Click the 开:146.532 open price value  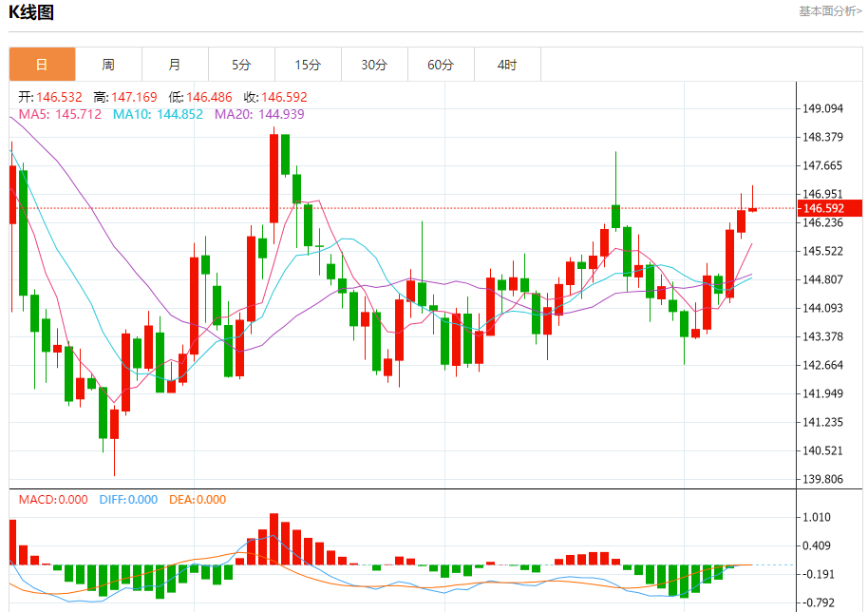[x=49, y=98]
